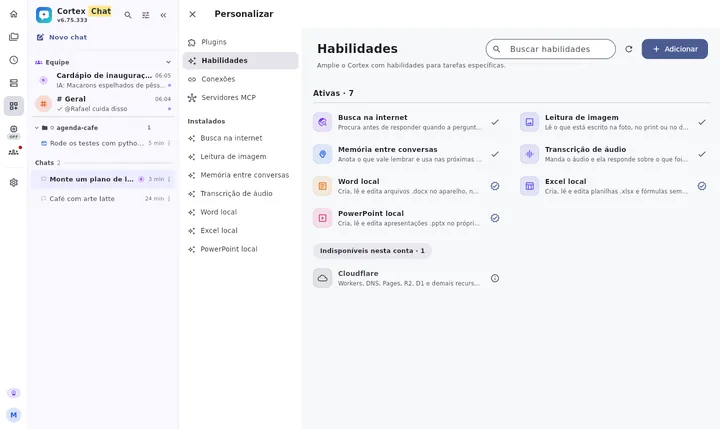Click the home icon in left rail
The image size is (720, 429).
(14, 14)
